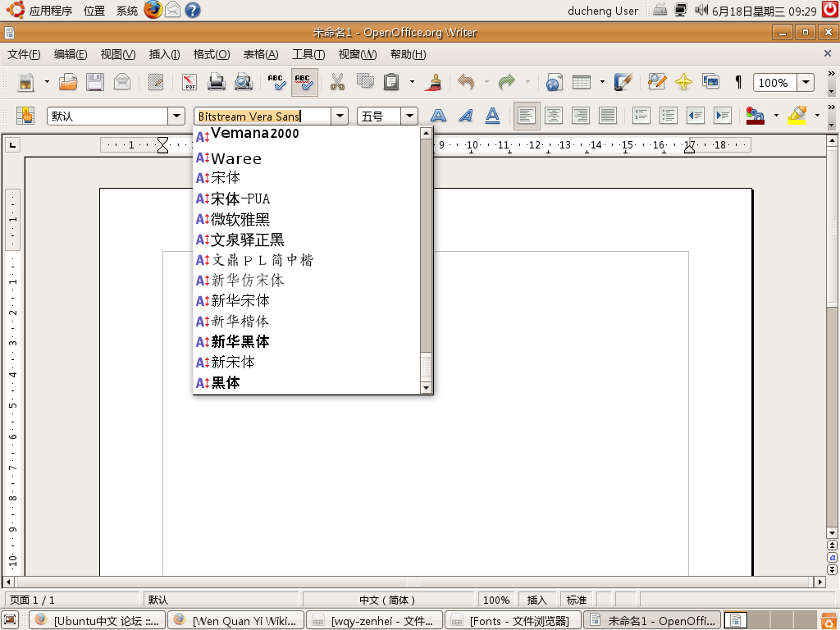Switch to Ubuntu中文 论坛 taskbar window
Screen dimensions: 840x630
point(98,620)
